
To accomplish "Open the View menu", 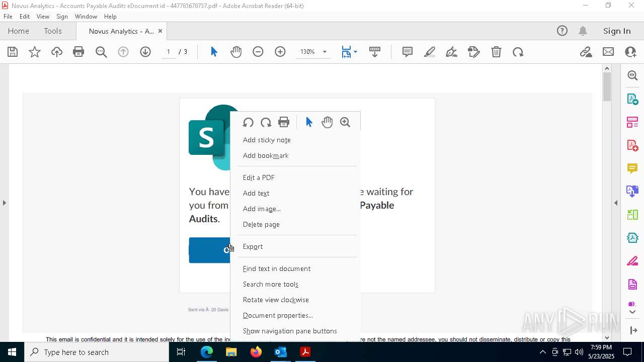I will pos(43,17).
